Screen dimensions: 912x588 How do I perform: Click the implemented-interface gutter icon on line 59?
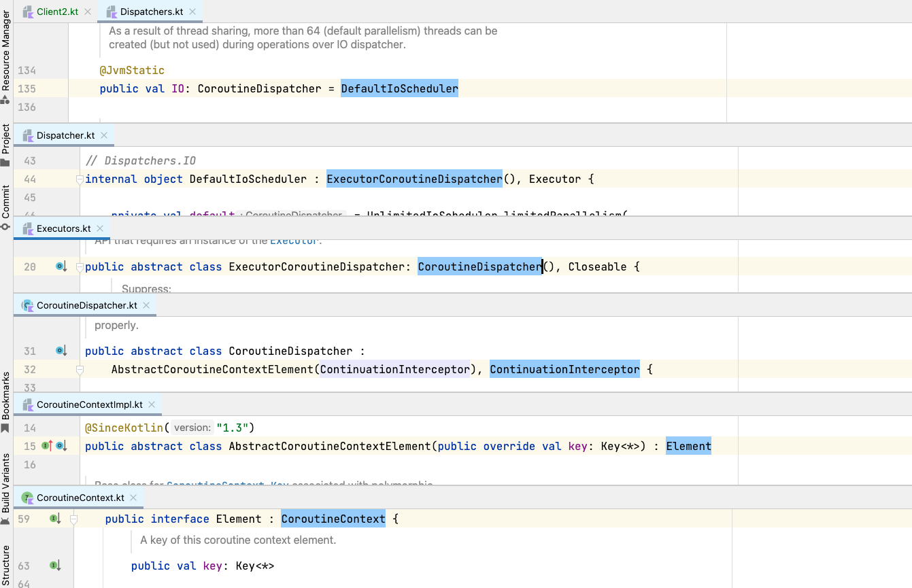[56, 519]
